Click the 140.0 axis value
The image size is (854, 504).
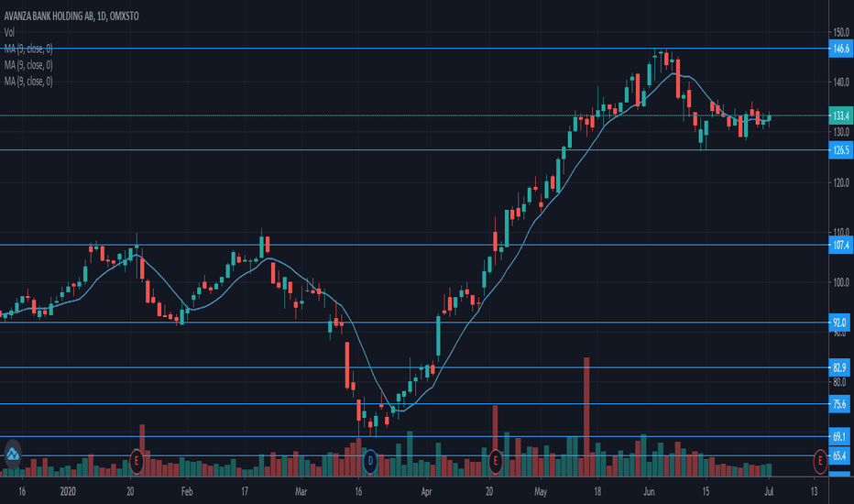pos(840,82)
